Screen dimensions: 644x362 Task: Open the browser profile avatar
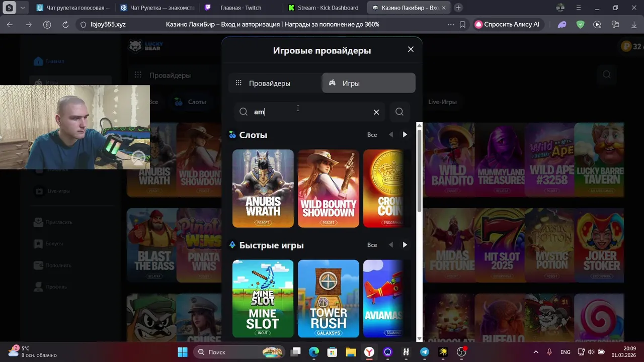pos(560,8)
